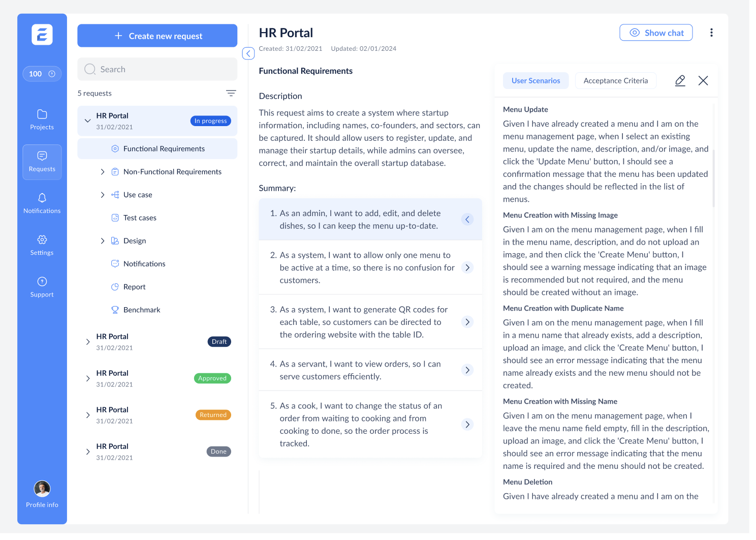
Task: Click the Done status badge
Action: point(219,452)
